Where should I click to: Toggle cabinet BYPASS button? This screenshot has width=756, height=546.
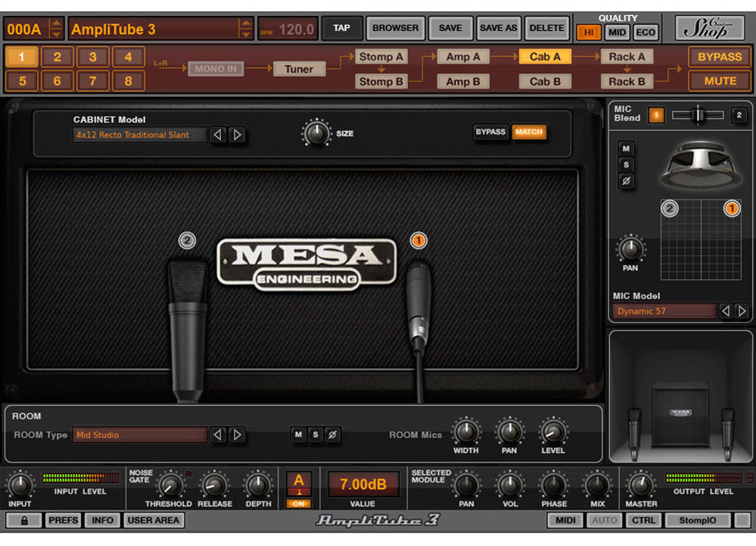pos(490,132)
